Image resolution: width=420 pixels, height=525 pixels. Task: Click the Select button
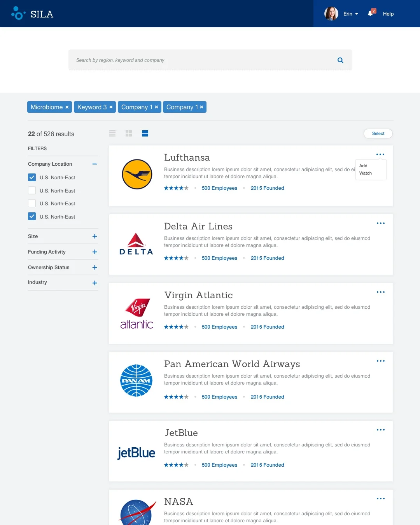378,133
